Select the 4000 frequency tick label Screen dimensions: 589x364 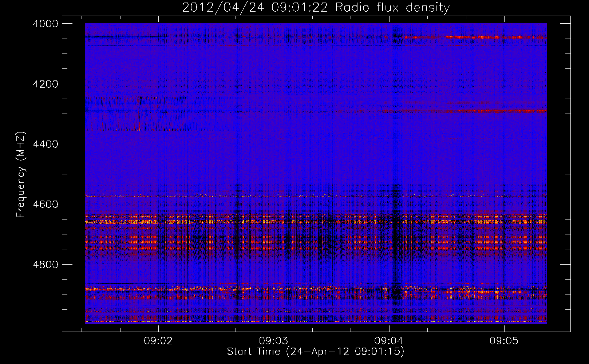pyautogui.click(x=46, y=24)
